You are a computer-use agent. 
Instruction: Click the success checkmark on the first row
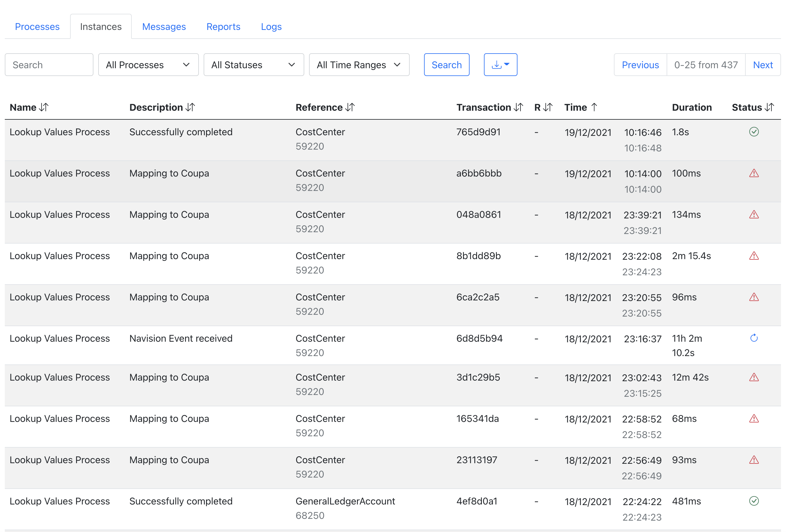coord(754,132)
